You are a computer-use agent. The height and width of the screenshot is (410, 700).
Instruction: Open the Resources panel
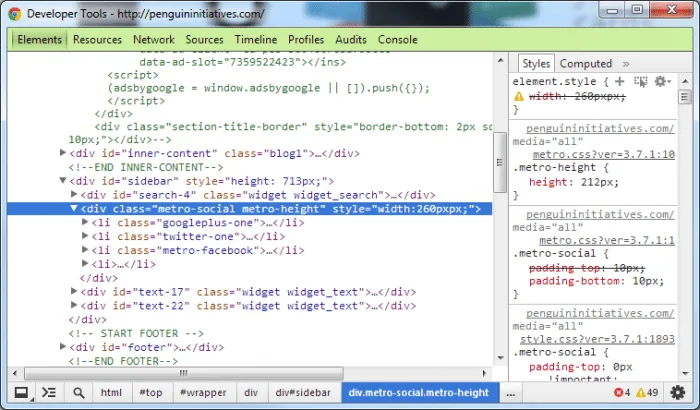coord(97,39)
